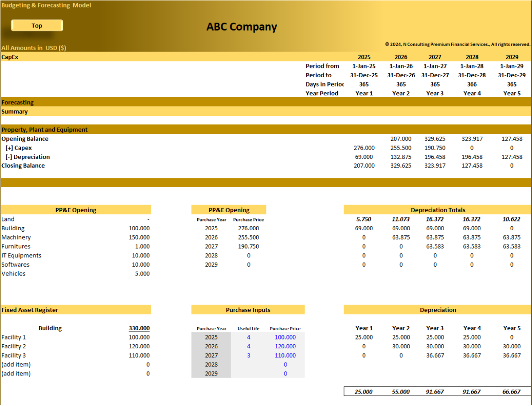This screenshot has width=532, height=406.
Task: Edit Facility 1 purchase price input 100.000
Action: (x=285, y=337)
